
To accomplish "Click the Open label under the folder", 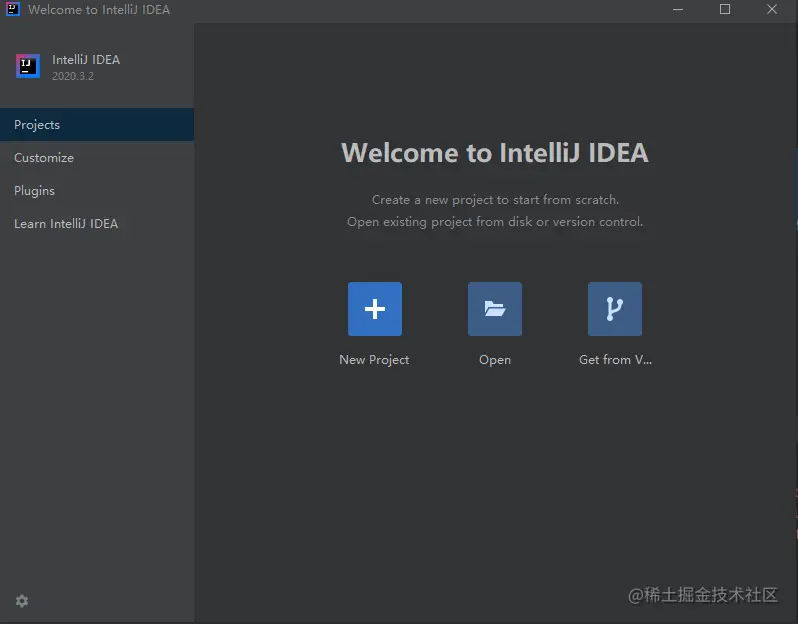I will coord(495,360).
